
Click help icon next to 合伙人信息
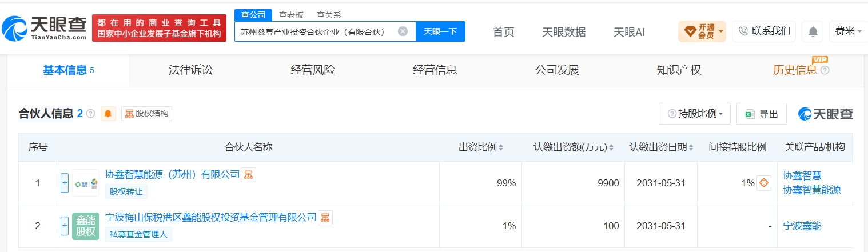(90, 114)
